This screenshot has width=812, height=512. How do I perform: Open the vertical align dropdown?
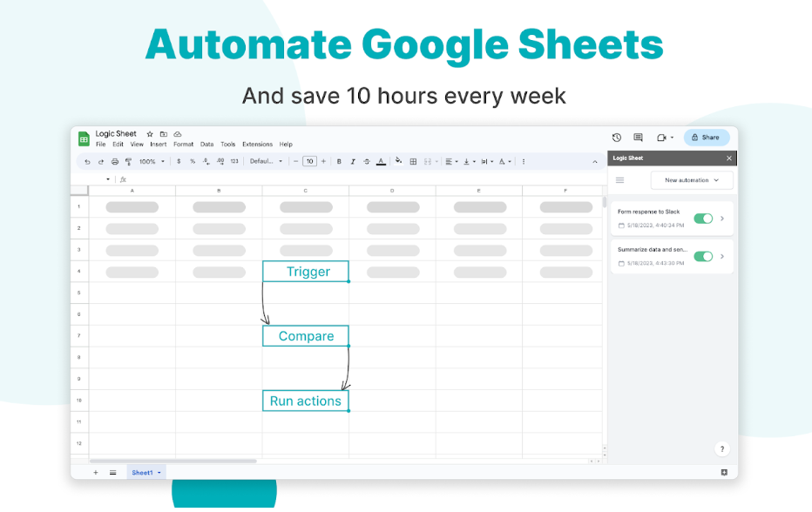[470, 161]
